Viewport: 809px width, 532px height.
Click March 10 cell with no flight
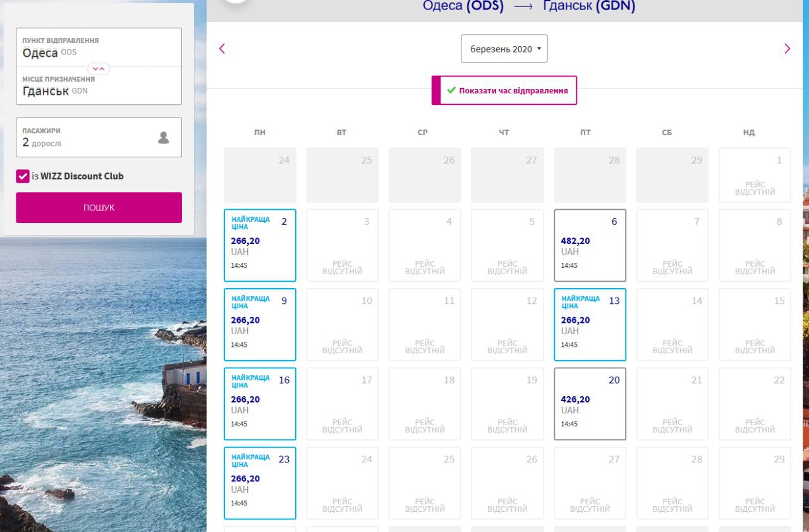[343, 325]
